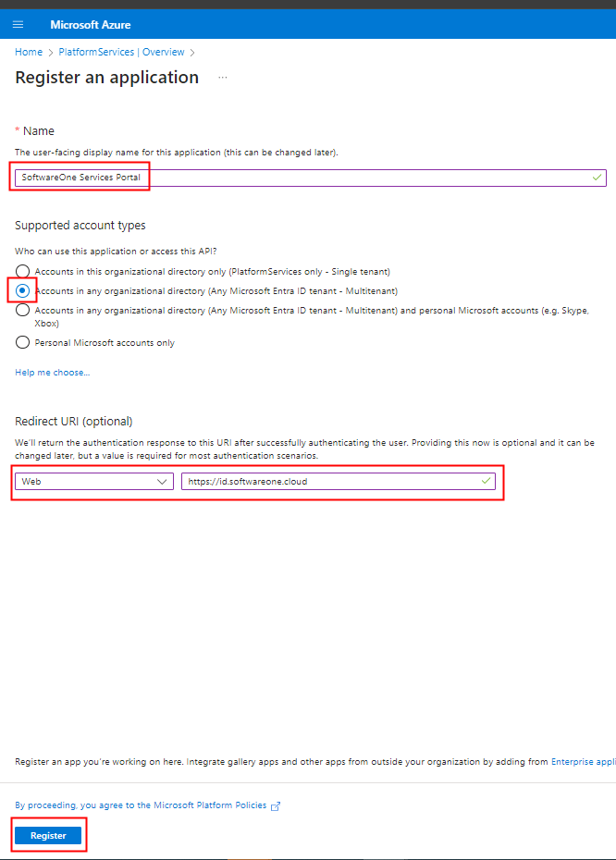Click breadcrumb chevron after Overview

pyautogui.click(x=192, y=53)
